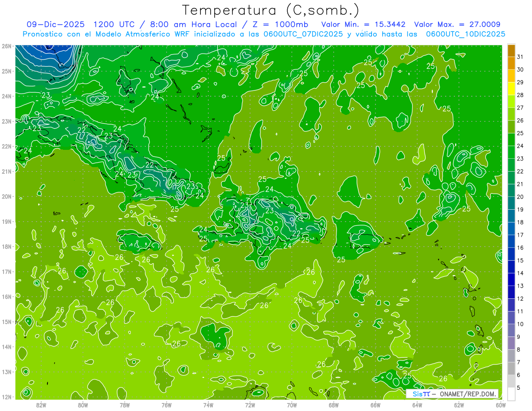This screenshot has height=411, width=532.
Task: Click the '17N' latitude axis label
Action: coord(7,272)
